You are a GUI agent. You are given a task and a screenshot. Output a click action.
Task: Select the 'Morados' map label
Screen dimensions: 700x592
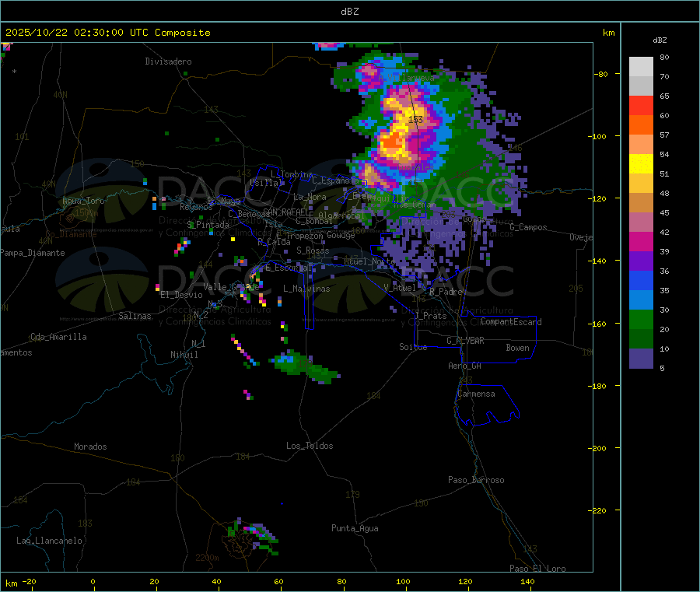click(90, 447)
